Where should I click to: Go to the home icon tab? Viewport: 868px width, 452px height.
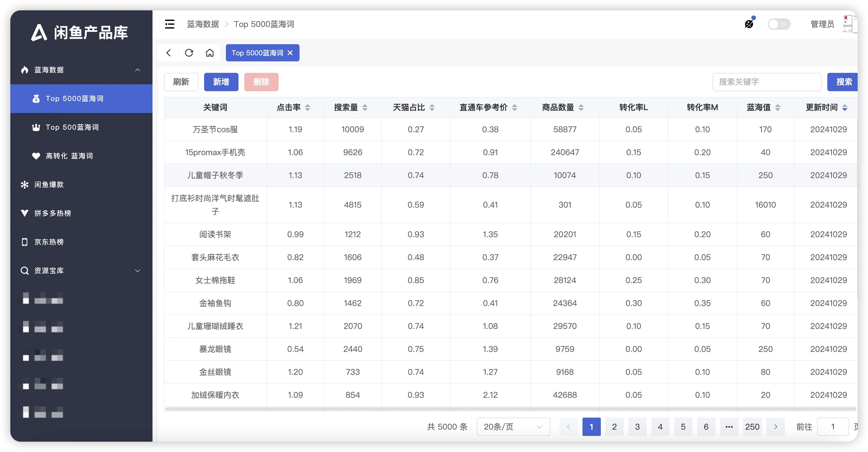pos(210,53)
